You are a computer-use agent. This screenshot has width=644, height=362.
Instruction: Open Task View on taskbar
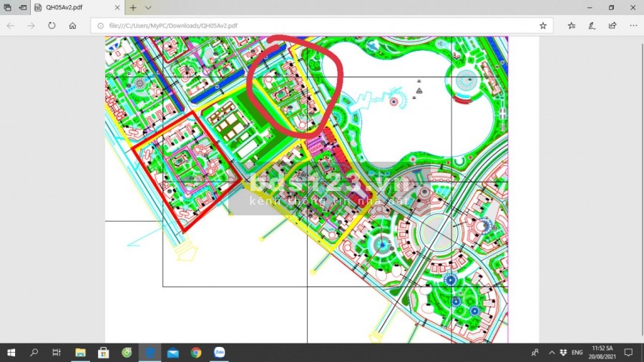click(x=57, y=353)
